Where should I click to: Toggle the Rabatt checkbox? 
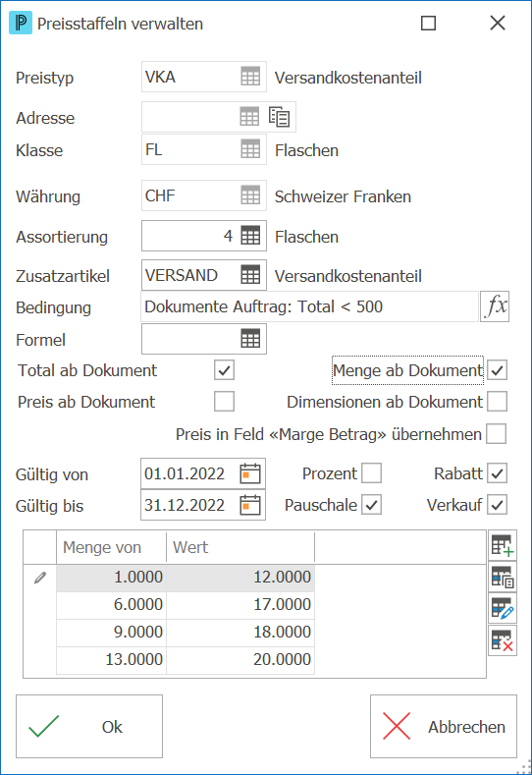[x=497, y=473]
